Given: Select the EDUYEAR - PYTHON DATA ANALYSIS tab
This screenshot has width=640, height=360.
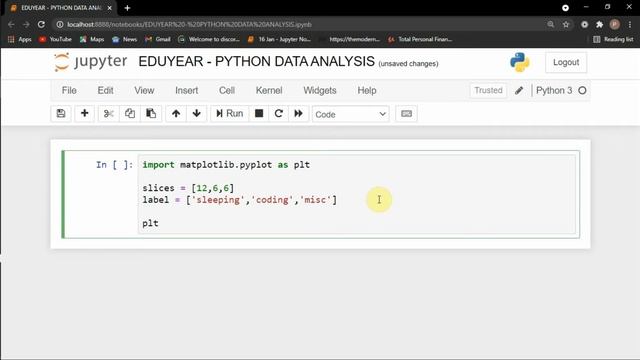Looking at the screenshot, I should tap(61, 8).
